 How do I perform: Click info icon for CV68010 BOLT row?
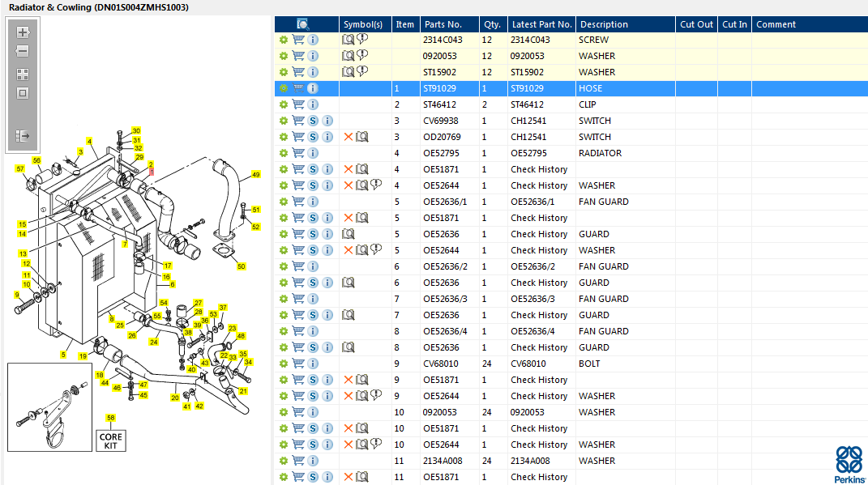click(x=313, y=364)
